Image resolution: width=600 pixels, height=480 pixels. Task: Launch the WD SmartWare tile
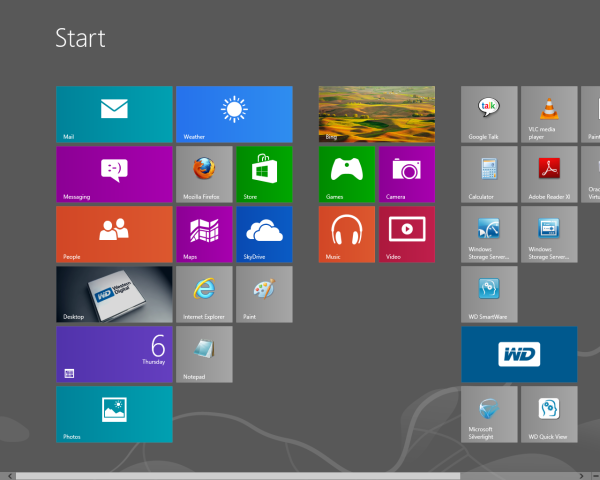click(489, 294)
